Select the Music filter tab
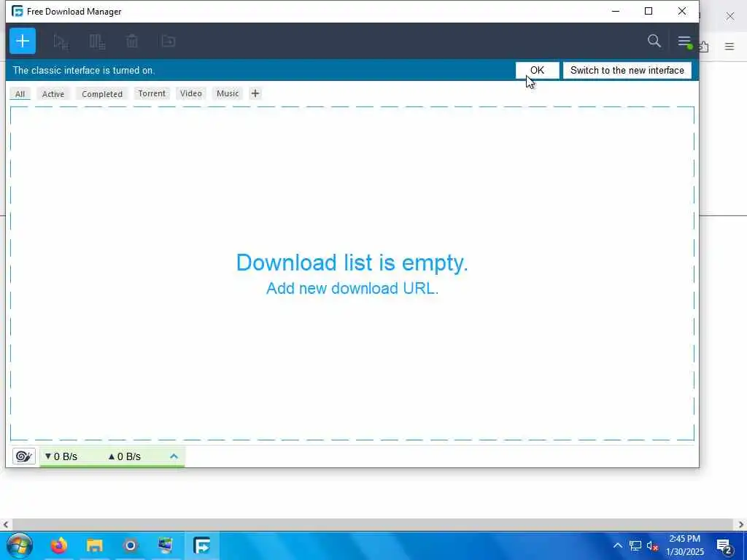 point(228,93)
